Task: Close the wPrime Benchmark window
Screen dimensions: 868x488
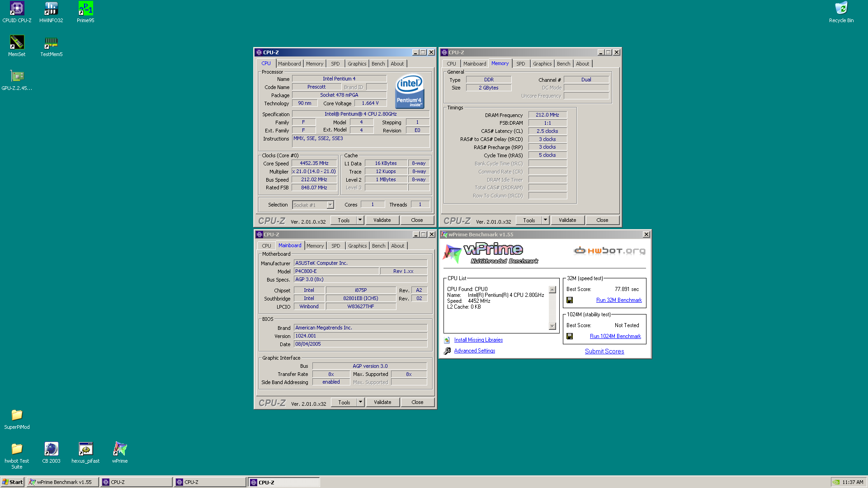Action: pos(646,235)
